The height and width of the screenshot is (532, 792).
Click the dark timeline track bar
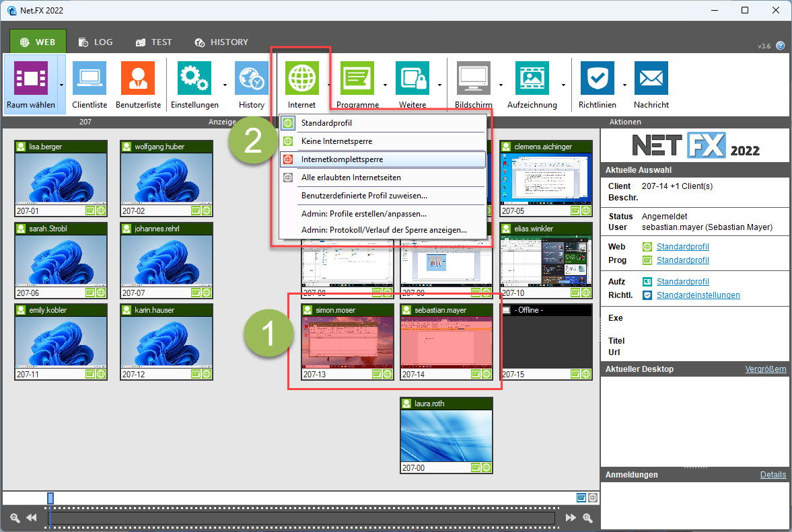point(301,518)
